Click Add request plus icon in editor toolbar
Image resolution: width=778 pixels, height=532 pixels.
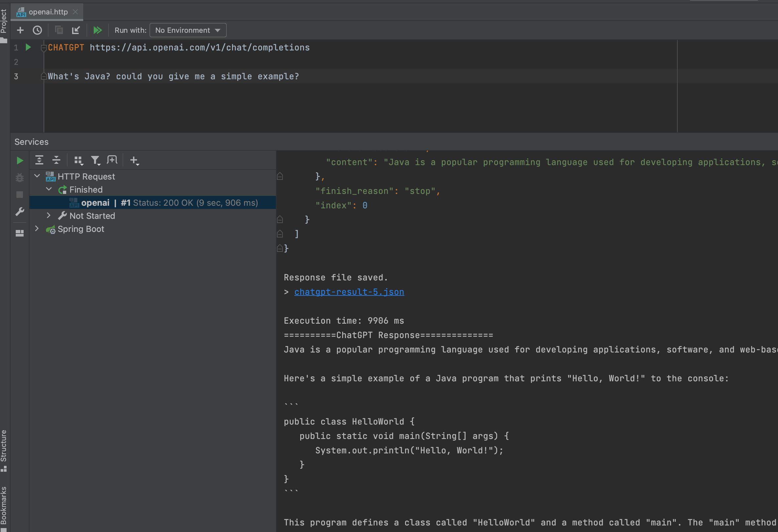tap(20, 30)
